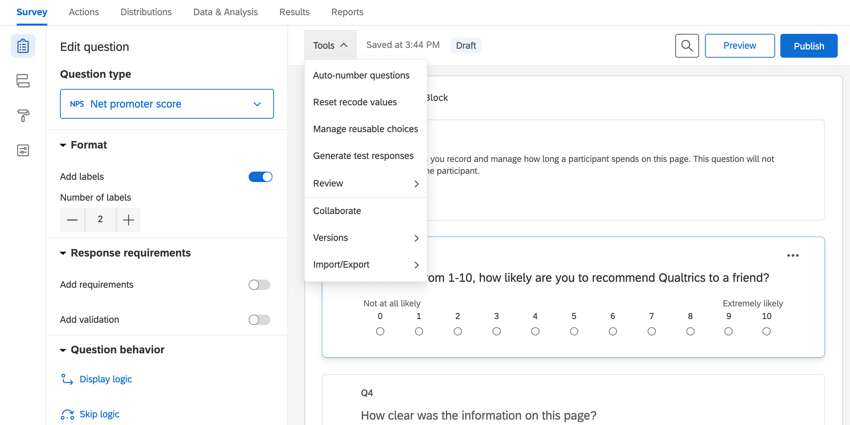Expand the Versions submenu
Image resolution: width=850 pixels, height=425 pixels.
(x=366, y=238)
